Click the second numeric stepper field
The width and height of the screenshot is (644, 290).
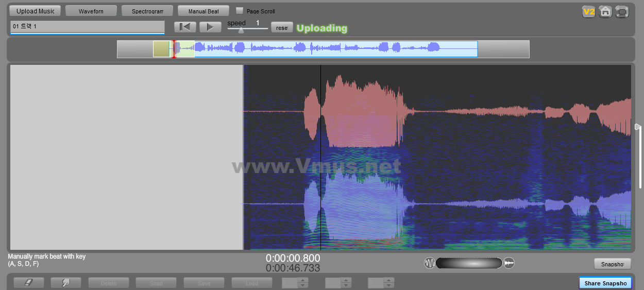pos(334,283)
